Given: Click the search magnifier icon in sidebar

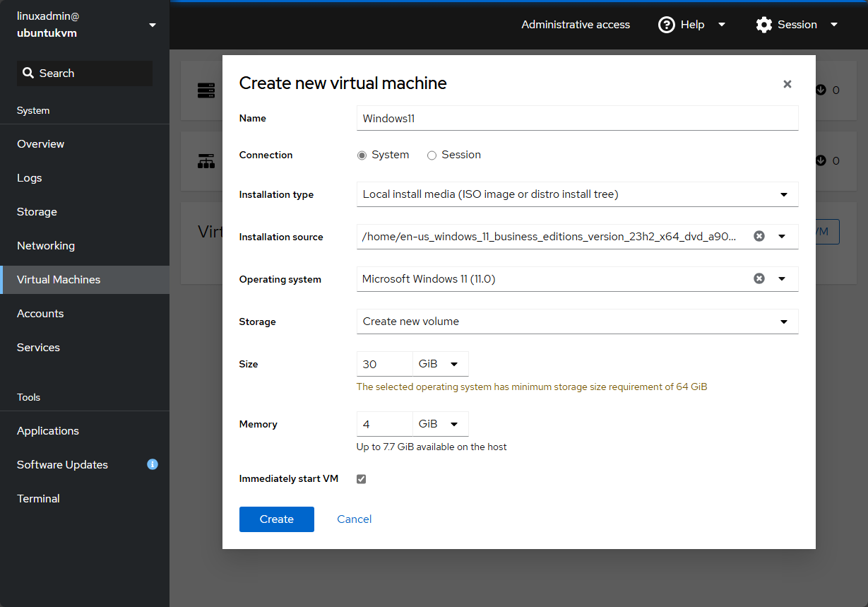Looking at the screenshot, I should (28, 73).
